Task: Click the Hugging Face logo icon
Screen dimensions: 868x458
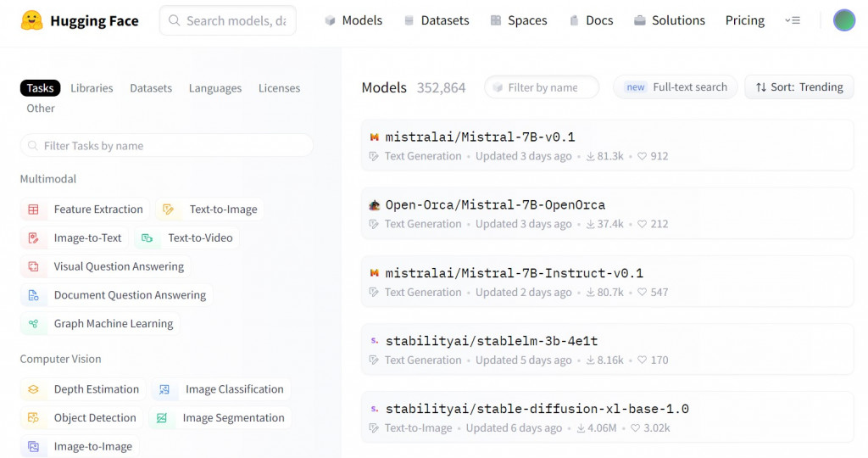Action: coord(32,20)
